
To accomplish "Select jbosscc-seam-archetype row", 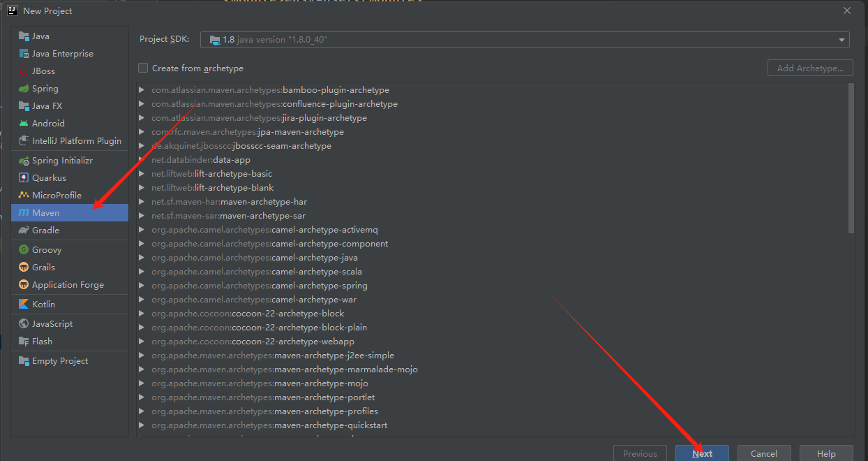I will pyautogui.click(x=491, y=146).
